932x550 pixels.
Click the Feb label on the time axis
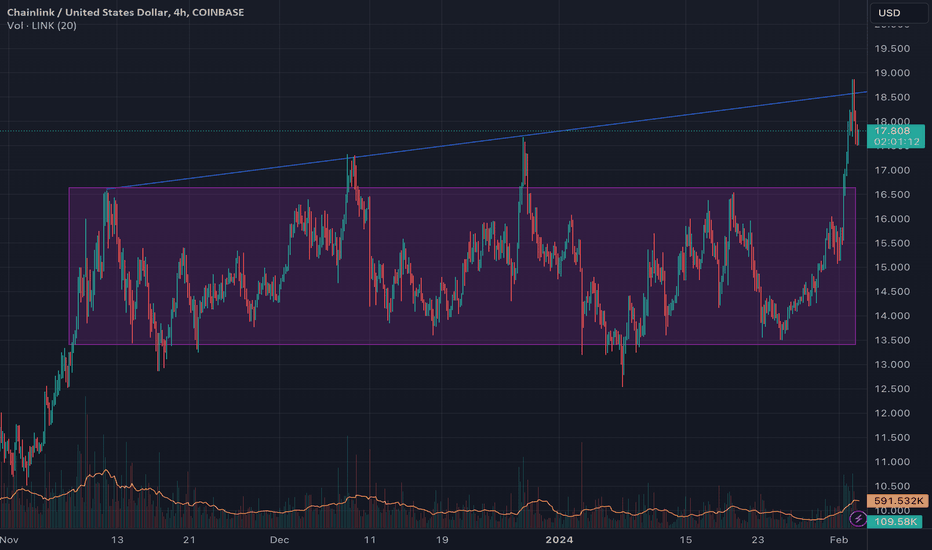point(838,540)
